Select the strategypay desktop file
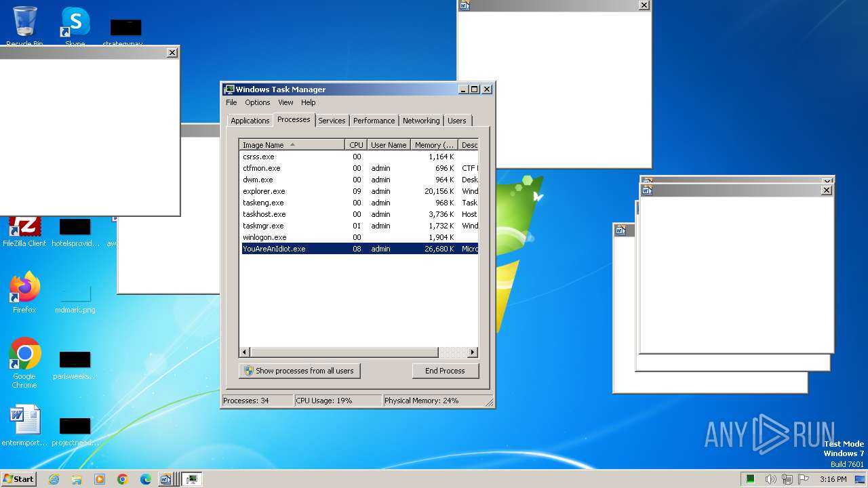 tap(125, 30)
